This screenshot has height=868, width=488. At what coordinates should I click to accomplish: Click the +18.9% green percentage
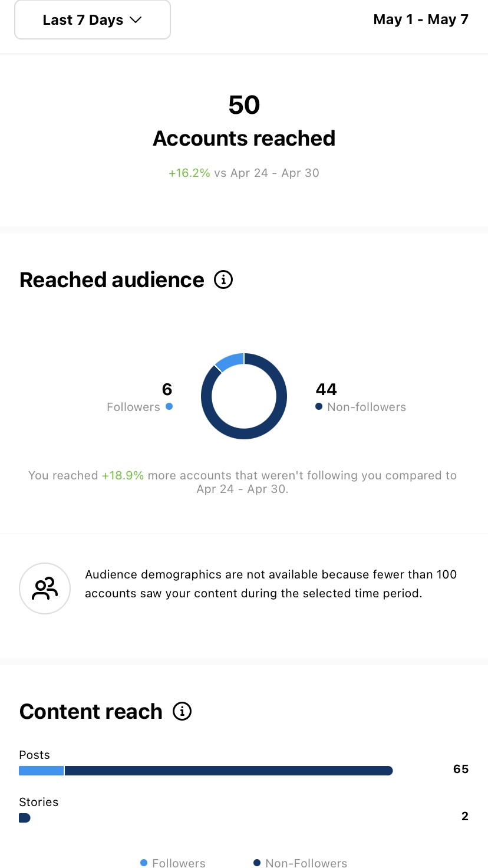123,475
